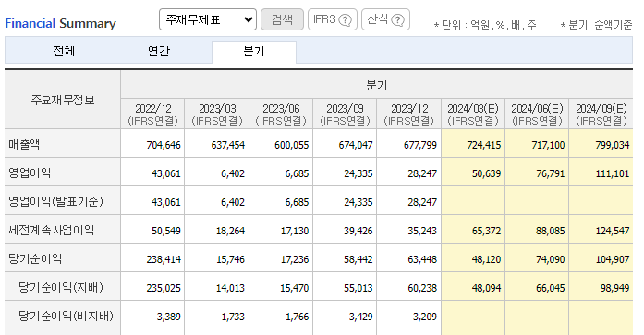Click the 당기순이익(비지배) row label

tap(66, 317)
